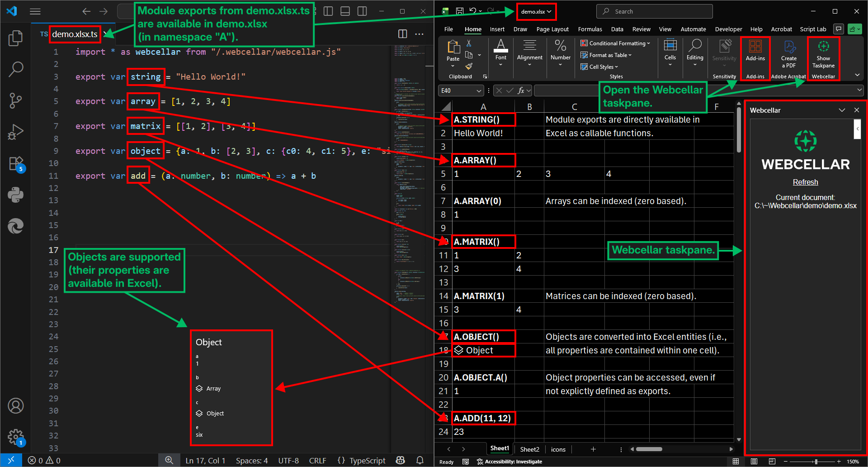The width and height of the screenshot is (868, 467).
Task: Open the VS Code Search view
Action: (x=16, y=69)
